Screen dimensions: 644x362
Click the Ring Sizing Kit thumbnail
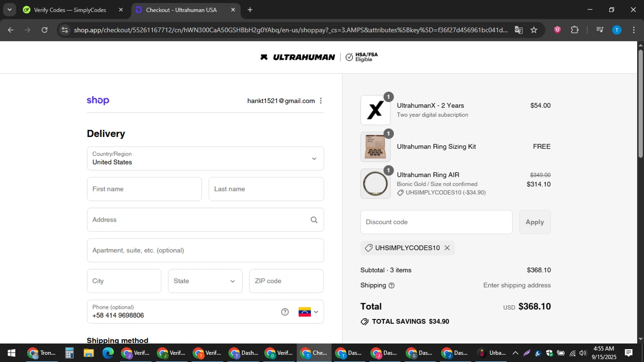coord(375,147)
